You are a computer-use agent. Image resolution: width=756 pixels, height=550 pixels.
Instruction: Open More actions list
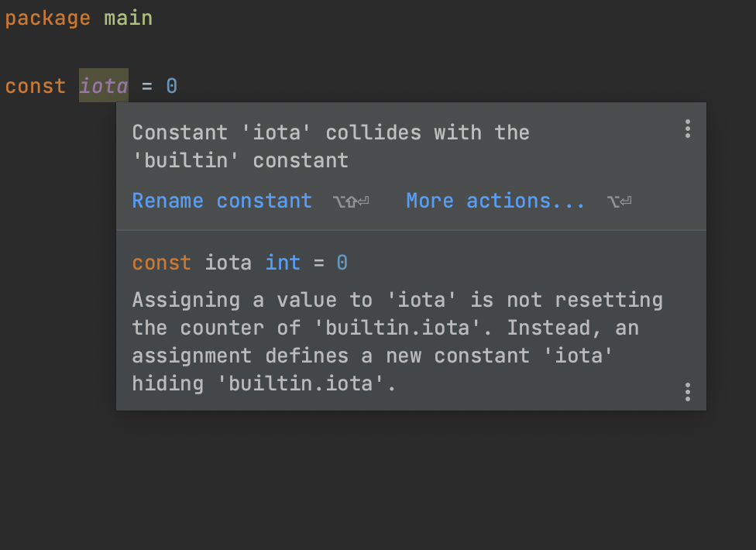[x=495, y=201]
